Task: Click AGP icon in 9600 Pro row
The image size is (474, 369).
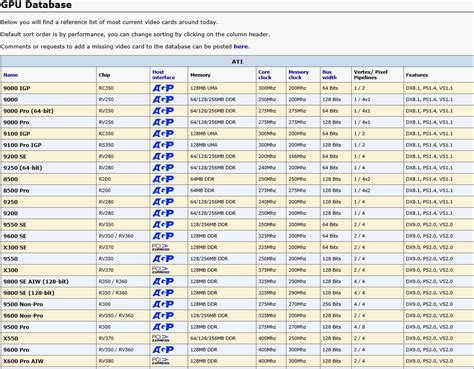Action: click(x=163, y=350)
